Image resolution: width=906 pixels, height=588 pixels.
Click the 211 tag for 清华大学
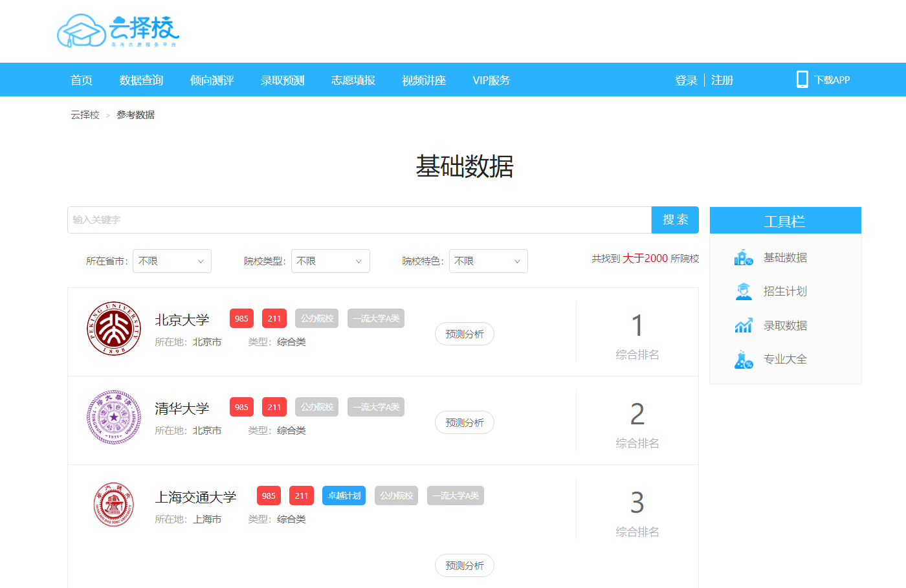point(274,407)
